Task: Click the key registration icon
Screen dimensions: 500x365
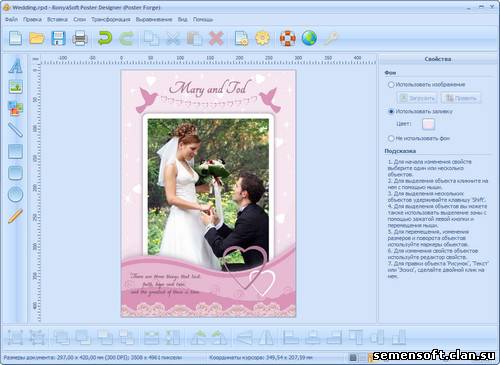Action: (331, 38)
